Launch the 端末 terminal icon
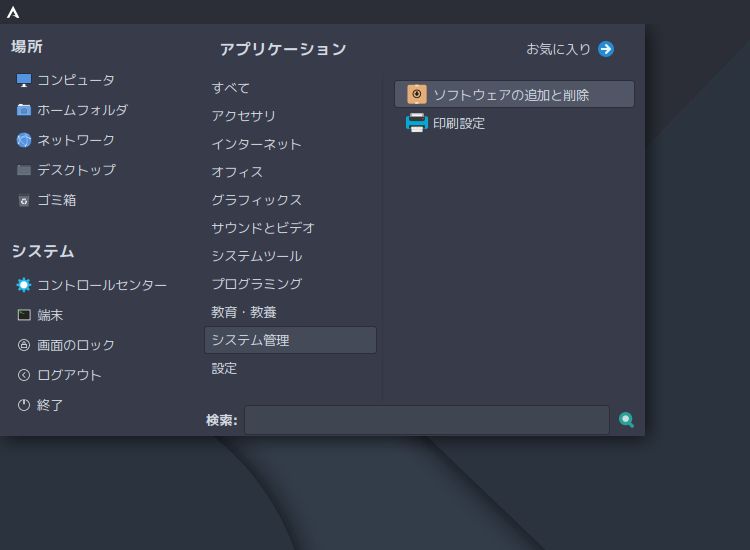This screenshot has height=550, width=750. (x=24, y=315)
